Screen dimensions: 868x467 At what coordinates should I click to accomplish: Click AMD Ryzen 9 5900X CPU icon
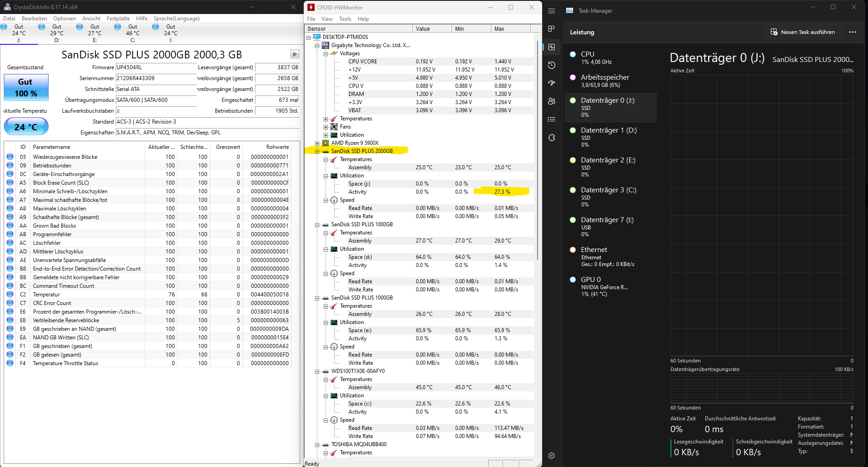tap(325, 143)
